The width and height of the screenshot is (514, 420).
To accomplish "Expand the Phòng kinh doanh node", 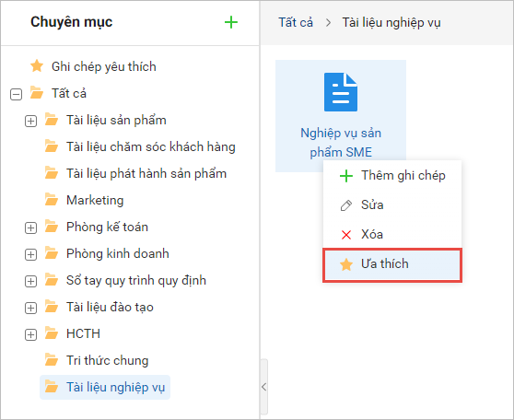I will (30, 254).
